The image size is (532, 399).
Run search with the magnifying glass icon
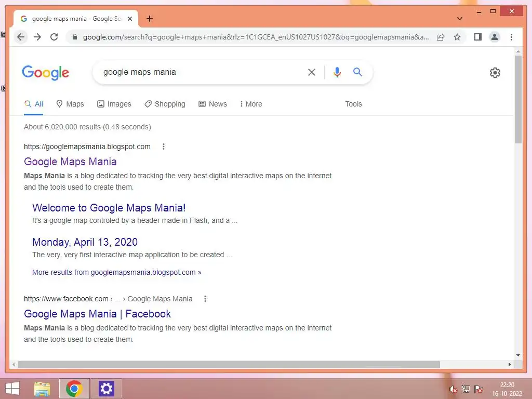[357, 72]
